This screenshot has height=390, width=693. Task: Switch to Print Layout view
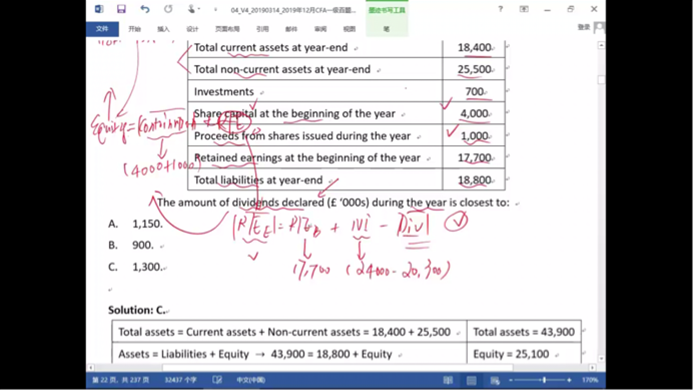tap(472, 380)
